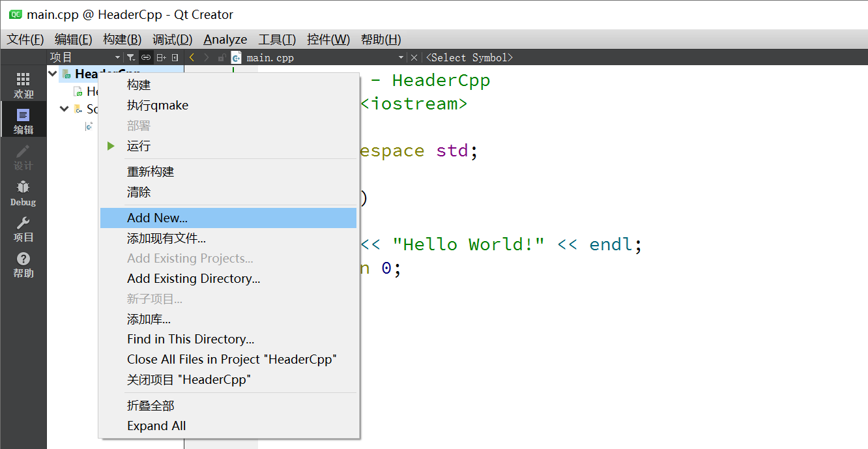Screen dimensions: 868x449
Task: Click endl in the code editor
Action: point(611,244)
